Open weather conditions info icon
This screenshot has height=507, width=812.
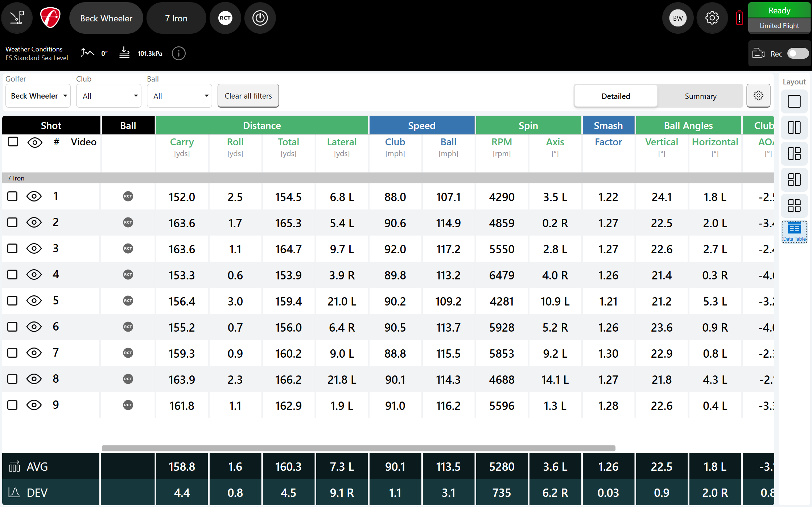(178, 53)
